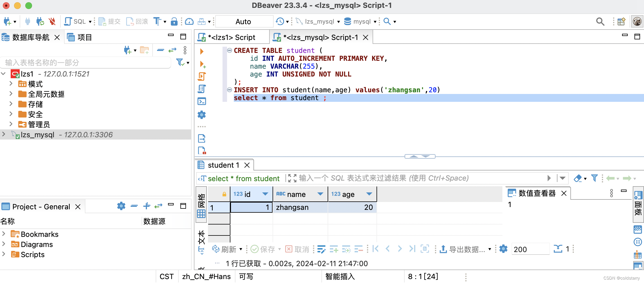Expand the 存储 folder
The height and width of the screenshot is (283, 644).
tap(11, 104)
